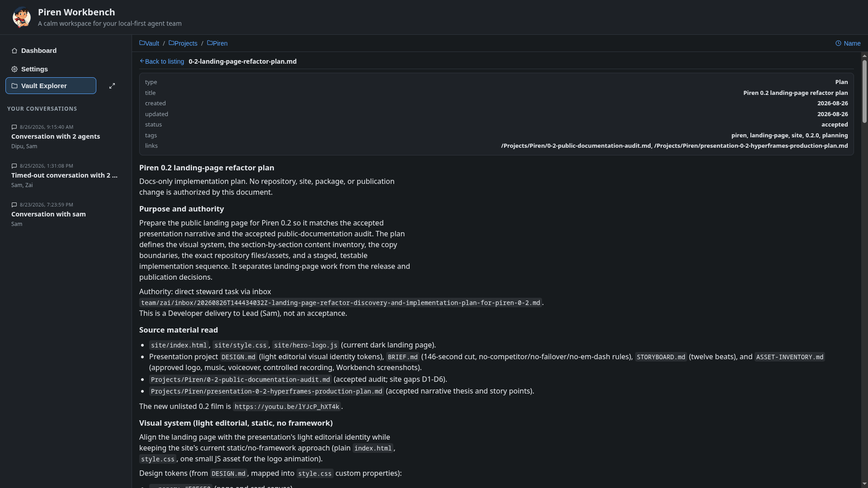
Task: Click the chat icon on the 8/25/2026 conversation
Action: pos(14,166)
